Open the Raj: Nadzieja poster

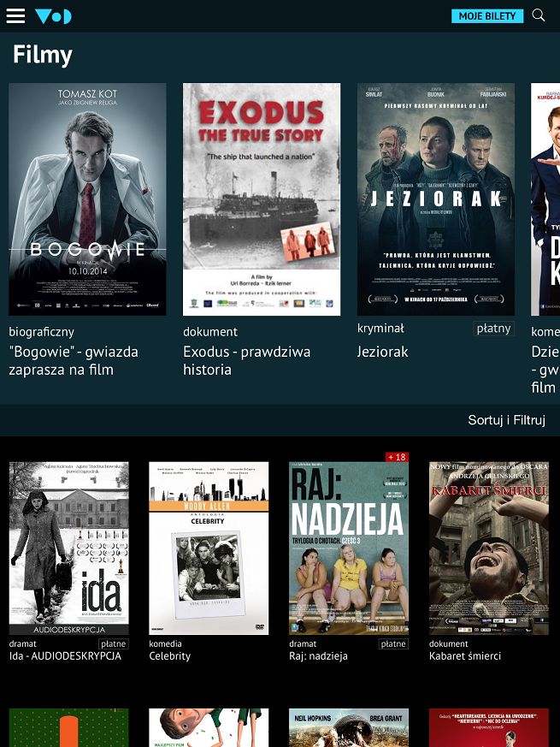click(349, 548)
